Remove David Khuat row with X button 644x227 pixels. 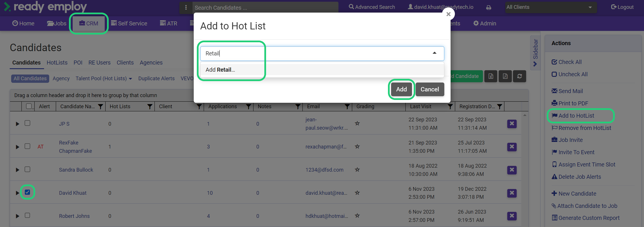pos(512,193)
